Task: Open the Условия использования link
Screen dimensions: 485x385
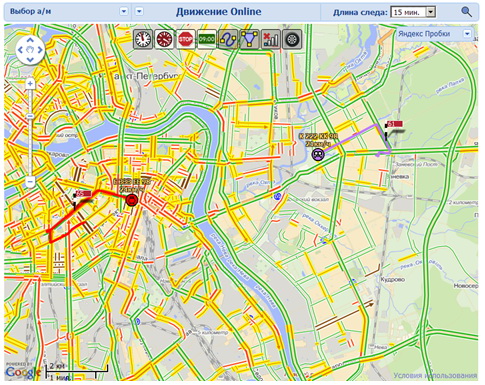Action: pyautogui.click(x=435, y=376)
